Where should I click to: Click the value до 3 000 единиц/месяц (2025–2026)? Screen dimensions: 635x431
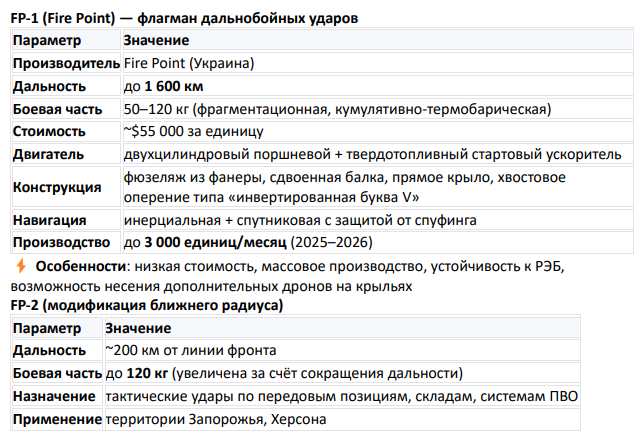pyautogui.click(x=248, y=242)
